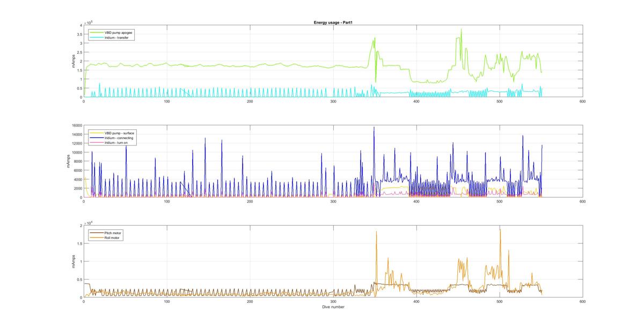Click the '×10^5' exponent label on VBD apogee plot

tap(89, 22)
